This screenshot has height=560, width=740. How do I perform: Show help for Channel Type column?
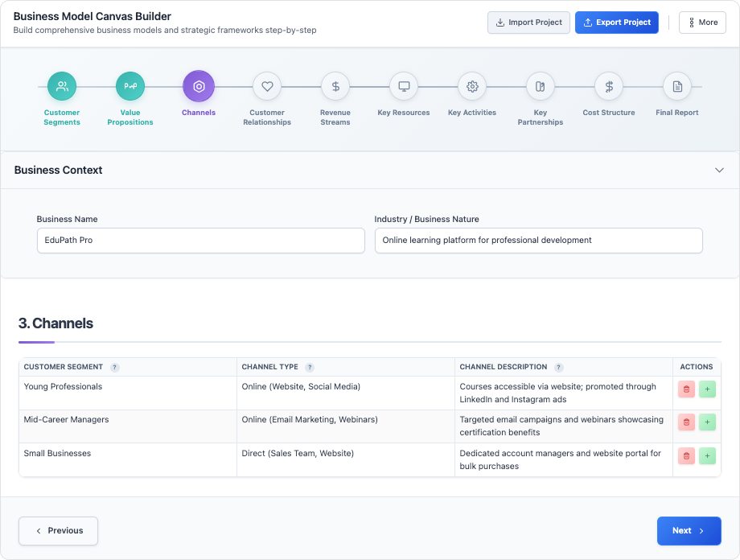pyautogui.click(x=310, y=368)
